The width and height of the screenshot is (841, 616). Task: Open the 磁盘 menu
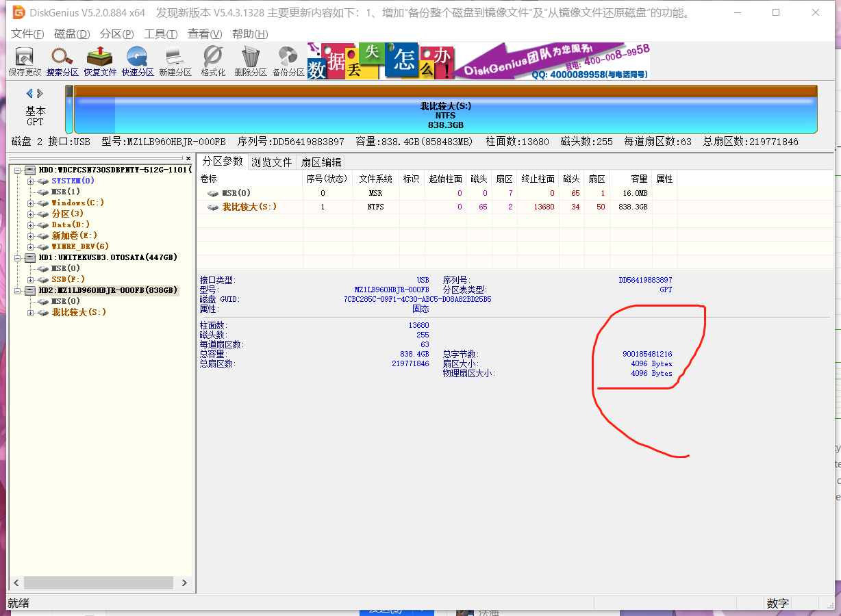point(71,34)
